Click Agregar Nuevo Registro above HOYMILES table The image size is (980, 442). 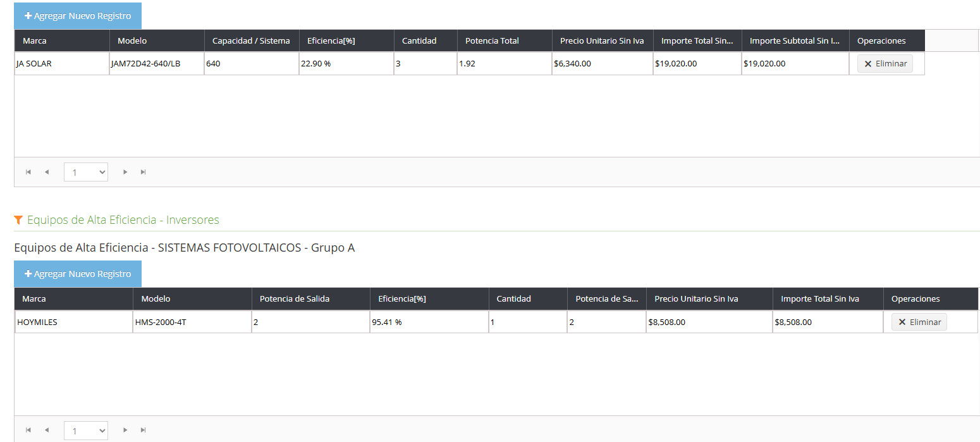click(x=78, y=274)
